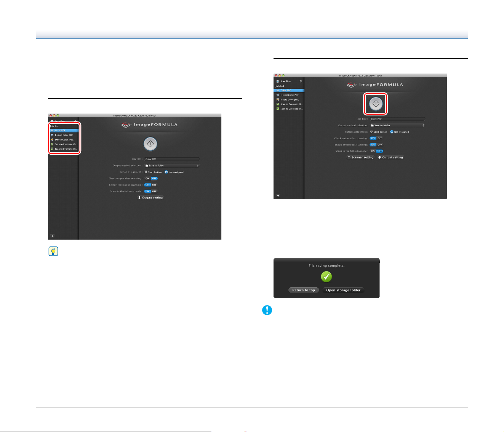
Task: Open the Scanner setting button
Action: pos(360,157)
